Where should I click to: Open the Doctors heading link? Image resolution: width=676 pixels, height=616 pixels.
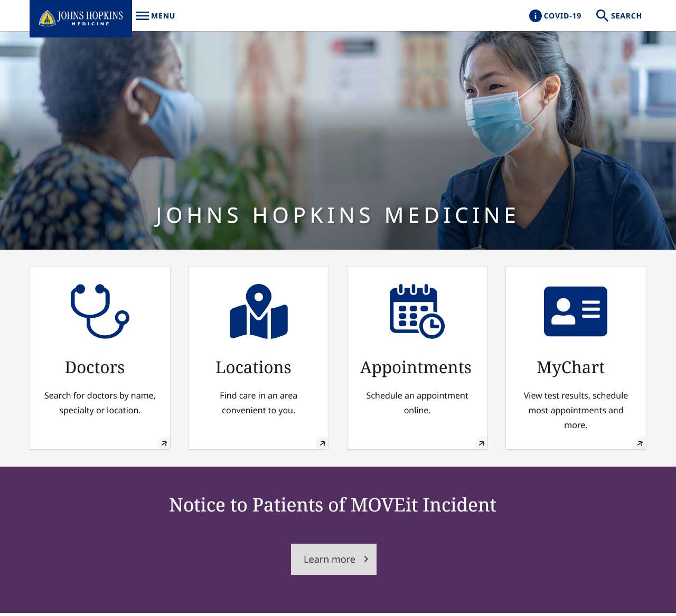click(x=95, y=367)
